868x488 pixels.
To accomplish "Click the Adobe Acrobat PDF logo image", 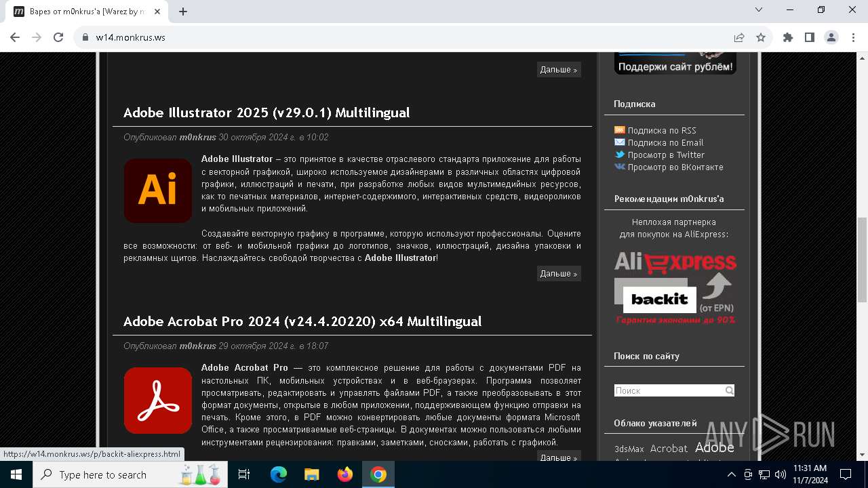I will (158, 400).
